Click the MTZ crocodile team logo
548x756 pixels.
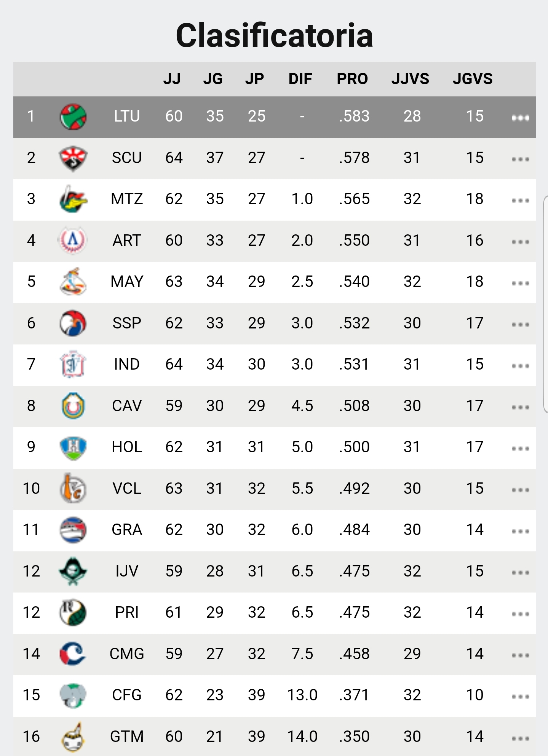pyautogui.click(x=73, y=199)
